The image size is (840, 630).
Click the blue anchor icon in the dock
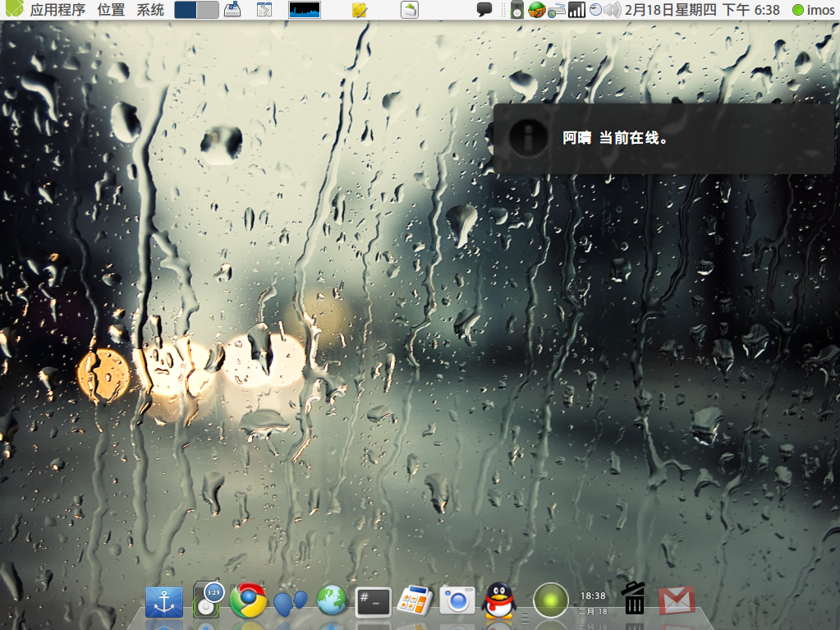tap(164, 602)
